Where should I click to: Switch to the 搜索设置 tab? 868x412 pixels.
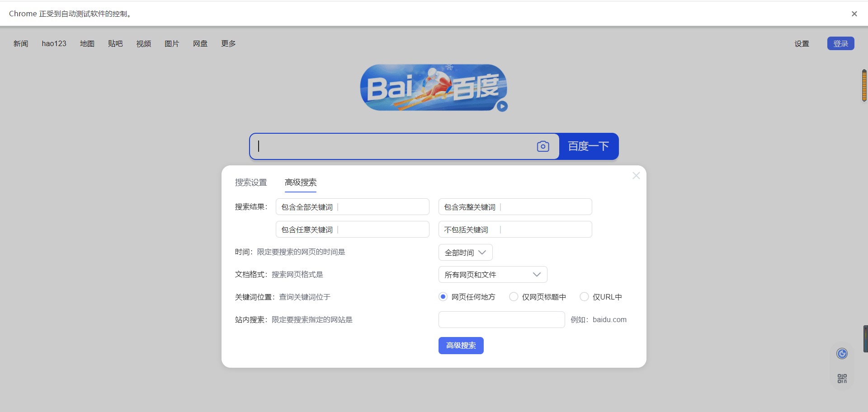[251, 183]
